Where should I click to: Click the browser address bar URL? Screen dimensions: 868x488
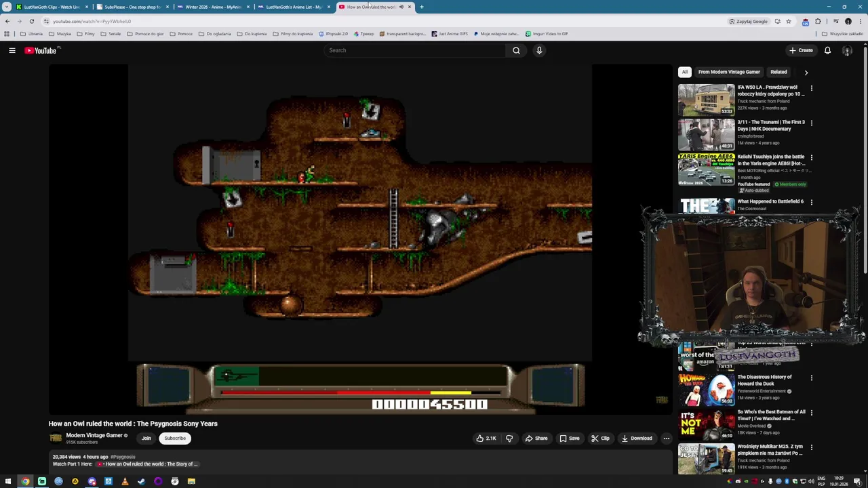[x=92, y=21]
